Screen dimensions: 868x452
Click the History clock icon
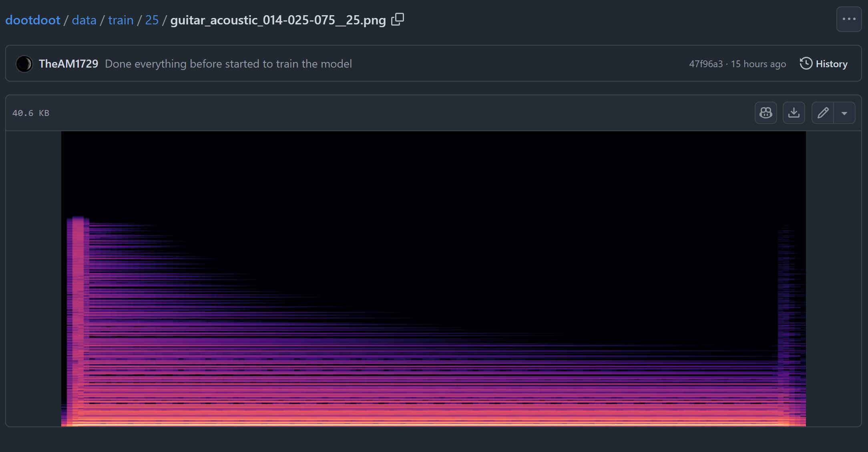806,64
